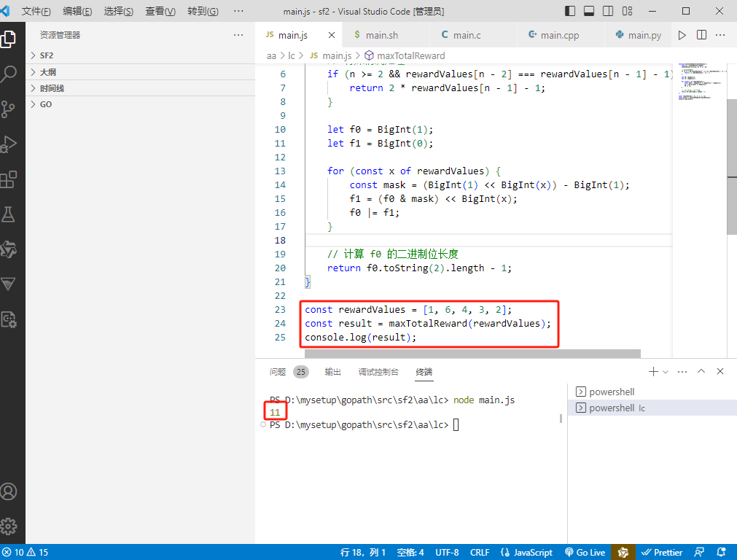Click the Run code play icon
Image resolution: width=737 pixels, height=560 pixels.
682,35
